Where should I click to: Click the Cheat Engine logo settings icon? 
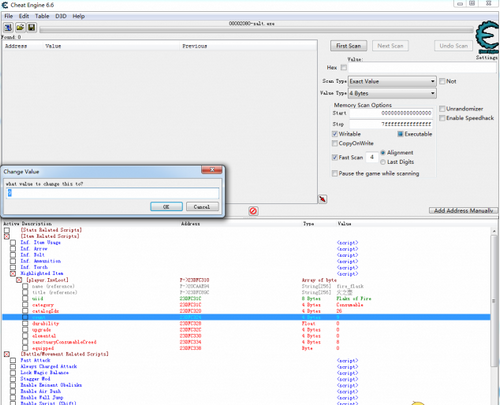tap(487, 37)
